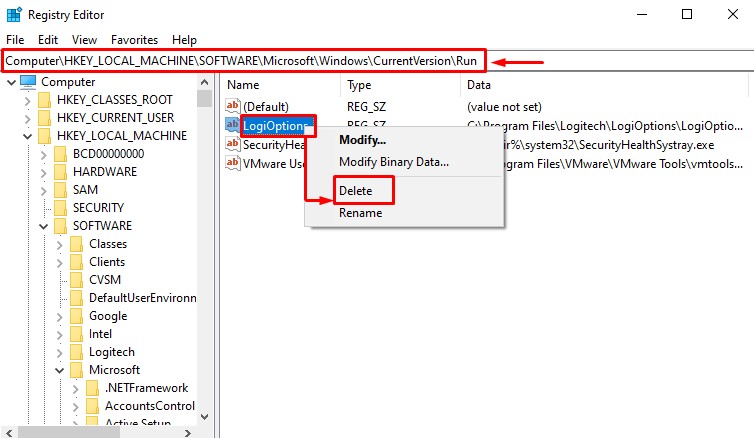The height and width of the screenshot is (438, 754).
Task: Open the Favorites menu
Action: coord(134,40)
